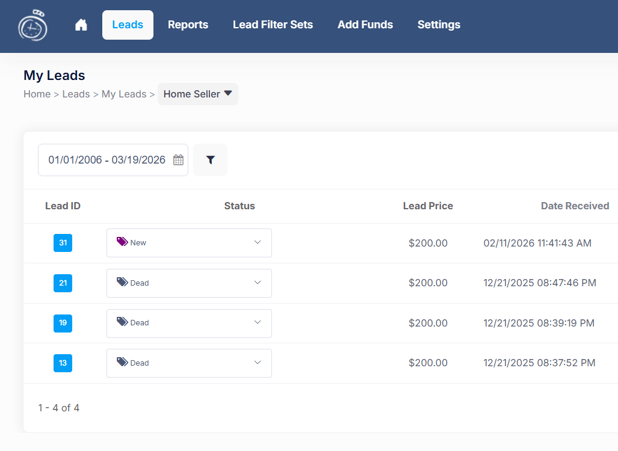
Task: Open the calendar date picker icon
Action: tap(178, 160)
